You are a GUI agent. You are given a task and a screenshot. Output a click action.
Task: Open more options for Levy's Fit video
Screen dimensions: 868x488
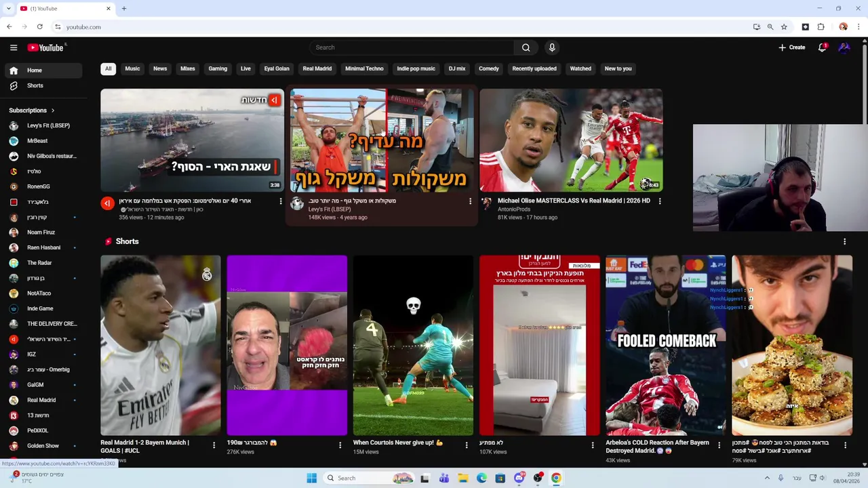pos(470,201)
